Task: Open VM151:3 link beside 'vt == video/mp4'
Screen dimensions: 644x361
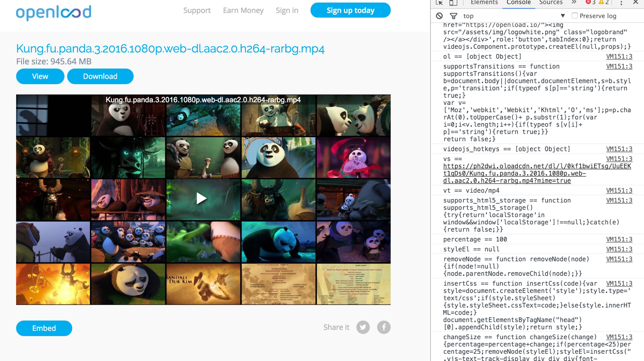Action: pos(619,190)
